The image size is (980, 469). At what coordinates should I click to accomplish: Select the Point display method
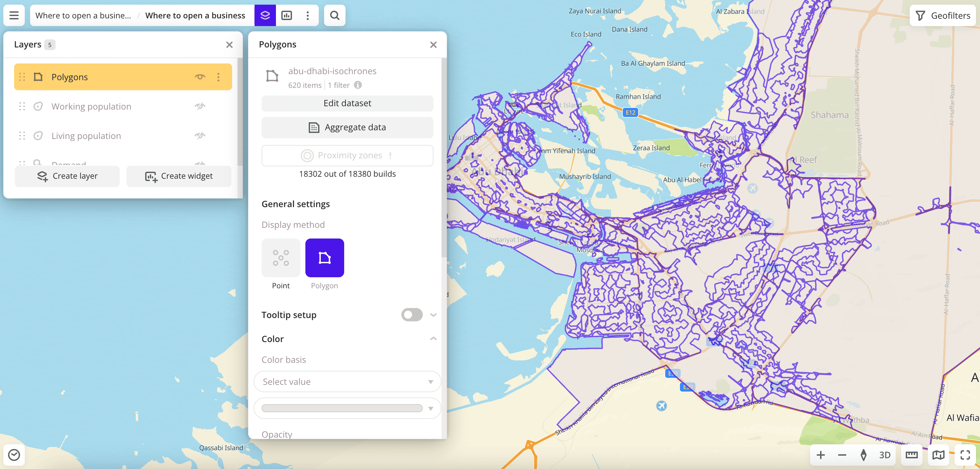[x=280, y=258]
